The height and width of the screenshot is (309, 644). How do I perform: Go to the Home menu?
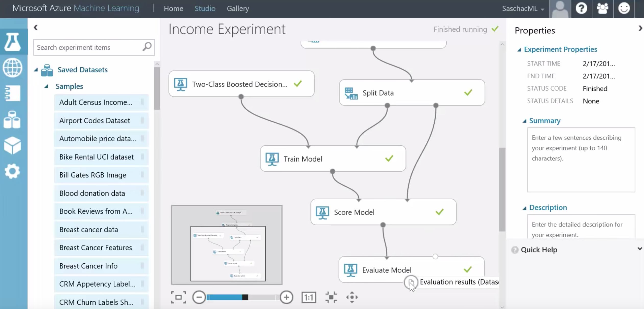pos(173,8)
